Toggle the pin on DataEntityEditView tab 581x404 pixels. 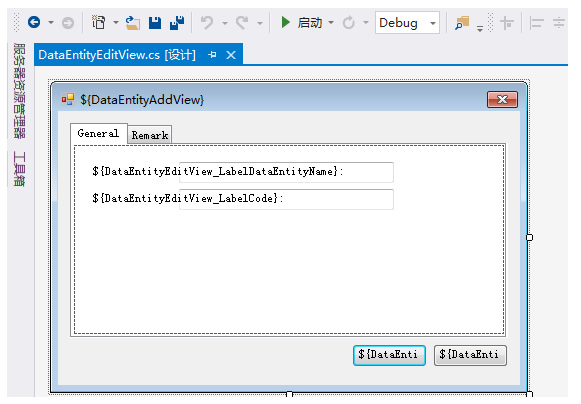(x=212, y=55)
